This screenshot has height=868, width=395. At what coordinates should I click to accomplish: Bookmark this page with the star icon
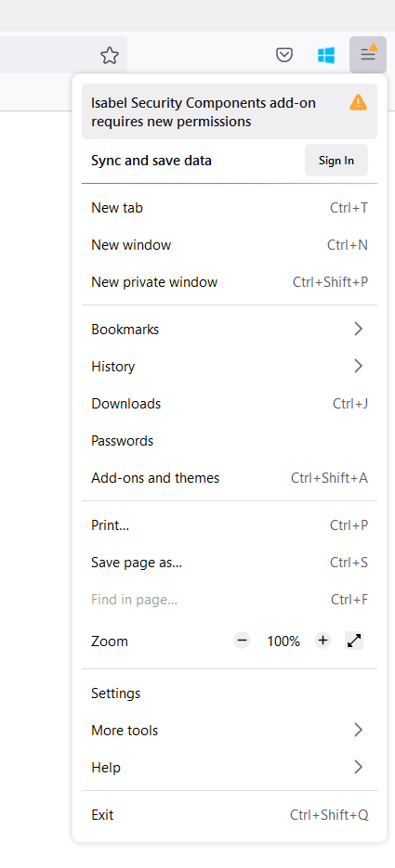pyautogui.click(x=110, y=55)
